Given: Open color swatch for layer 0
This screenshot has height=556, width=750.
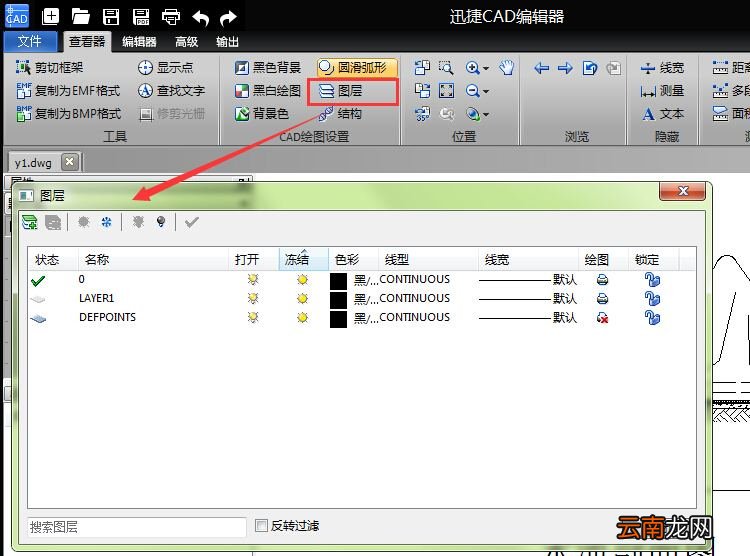Looking at the screenshot, I should click(x=338, y=280).
